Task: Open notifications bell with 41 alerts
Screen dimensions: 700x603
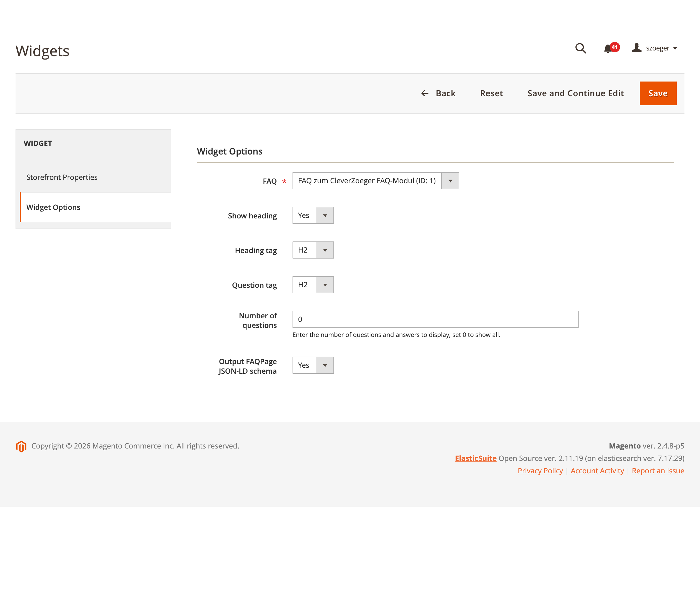Action: (x=611, y=48)
